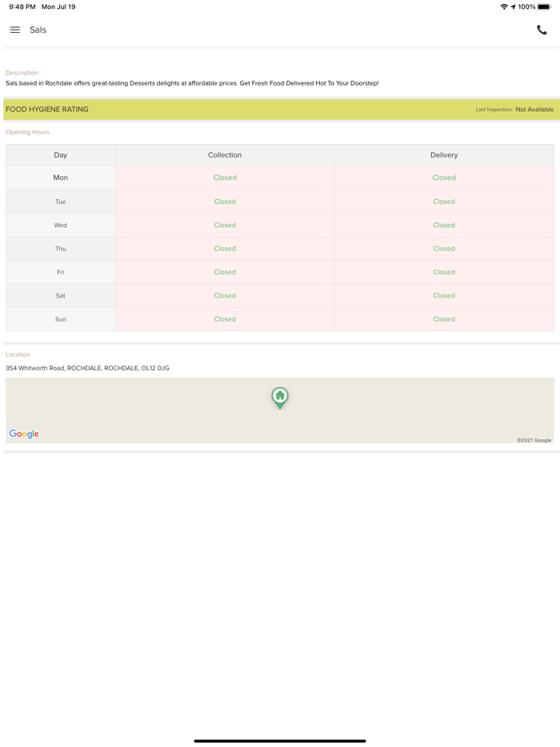Viewport: 560px width, 747px height.
Task: Tap the ©2021 Google map attribution
Action: pos(534,440)
